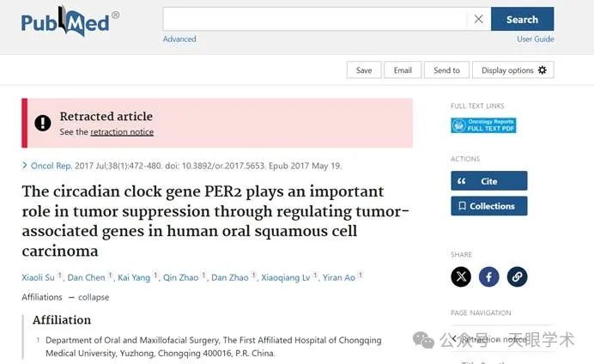594x364 pixels.
Task: Focus the PubMed search input field
Action: pos(314,19)
